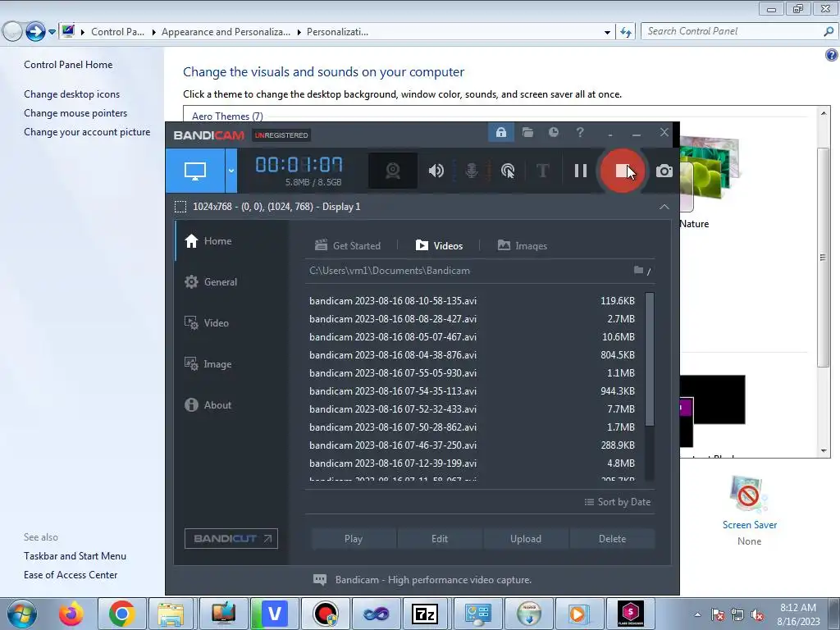Screen dimensions: 840x630
Task: Click the Delete button
Action: [x=612, y=539]
